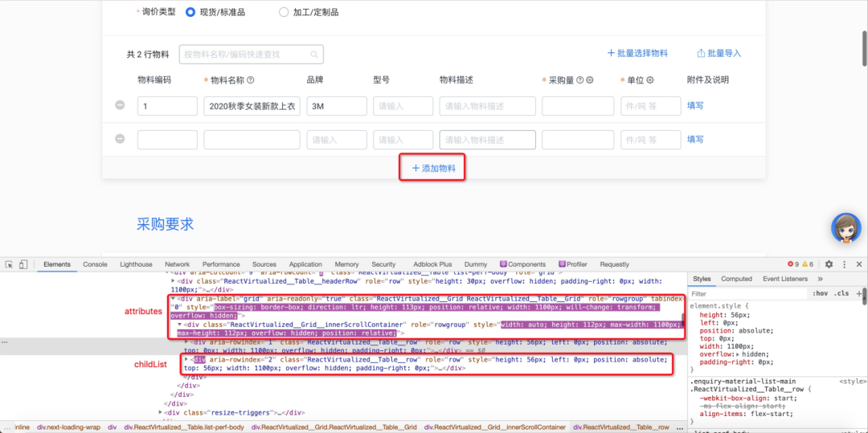
Task: Open the settings gear beside 采购量
Action: coord(590,80)
